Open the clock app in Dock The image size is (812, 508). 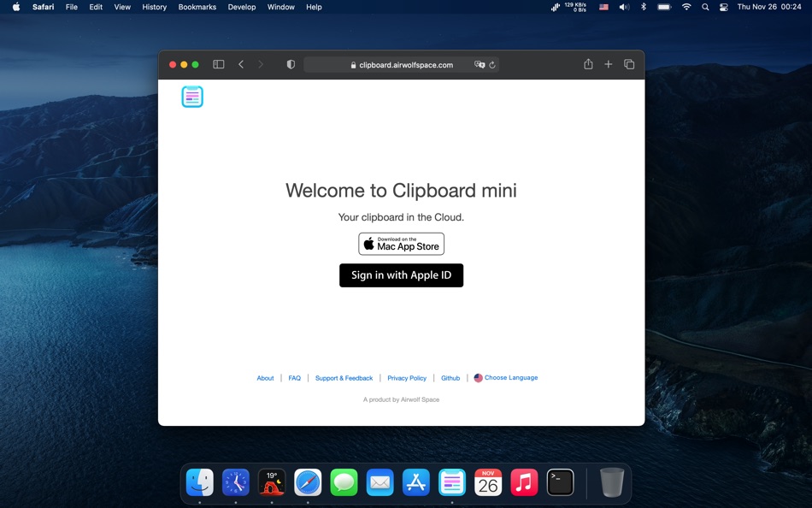pos(236,482)
